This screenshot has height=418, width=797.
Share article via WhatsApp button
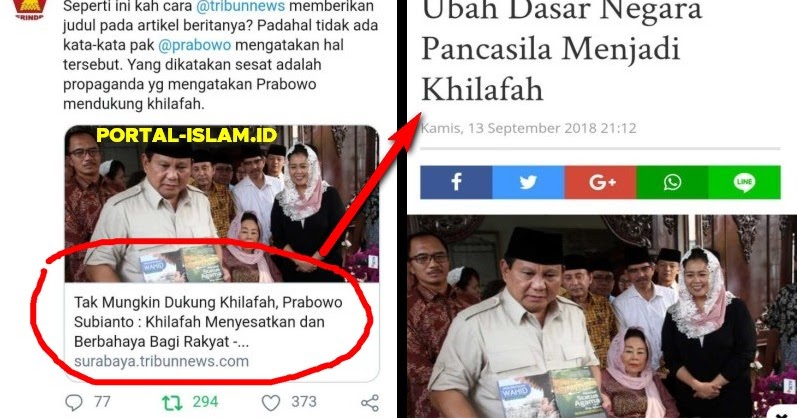[672, 182]
